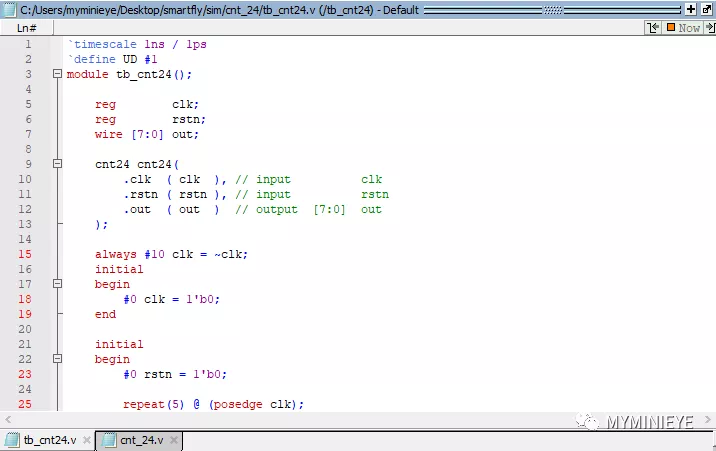Click the zoom/maximize plus button in title bar
716x451 pixels.
point(690,9)
